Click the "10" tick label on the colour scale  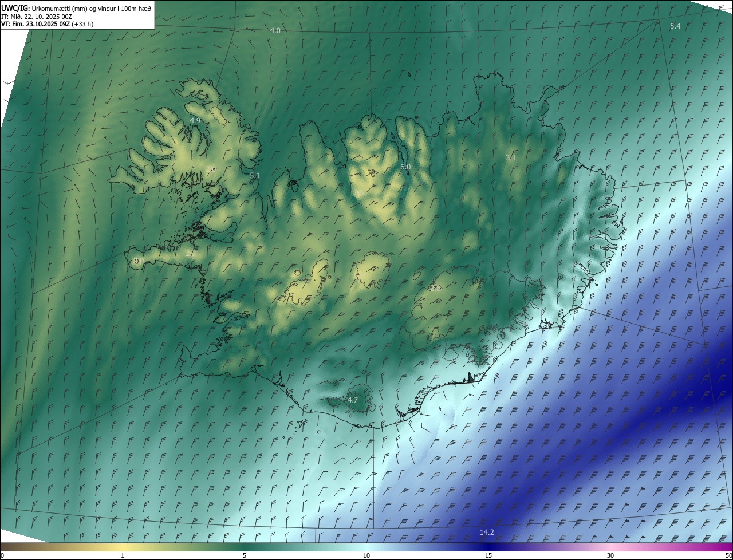(366, 555)
